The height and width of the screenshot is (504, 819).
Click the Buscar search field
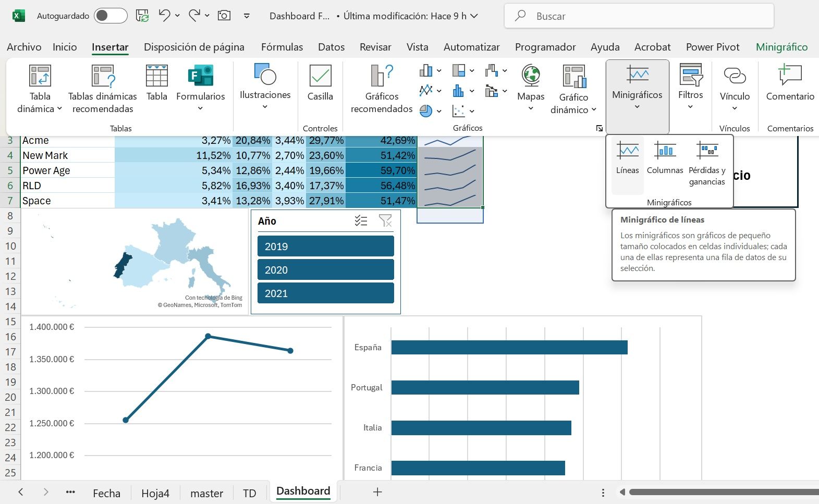639,16
